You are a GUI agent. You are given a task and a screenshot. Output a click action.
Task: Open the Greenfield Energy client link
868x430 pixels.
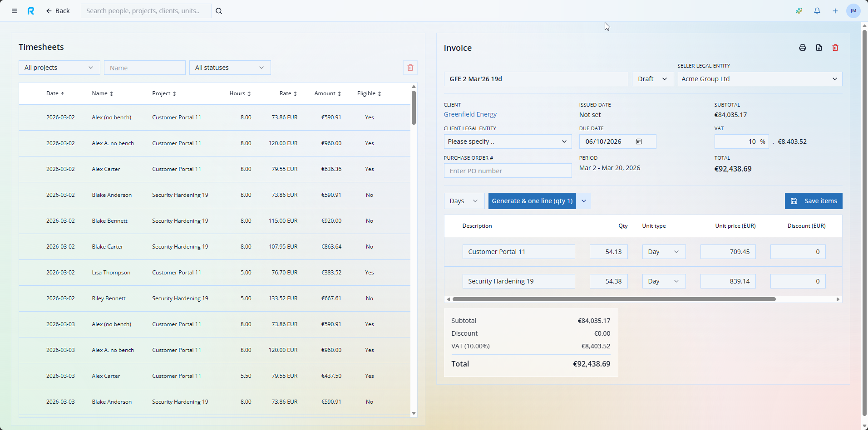coord(469,114)
